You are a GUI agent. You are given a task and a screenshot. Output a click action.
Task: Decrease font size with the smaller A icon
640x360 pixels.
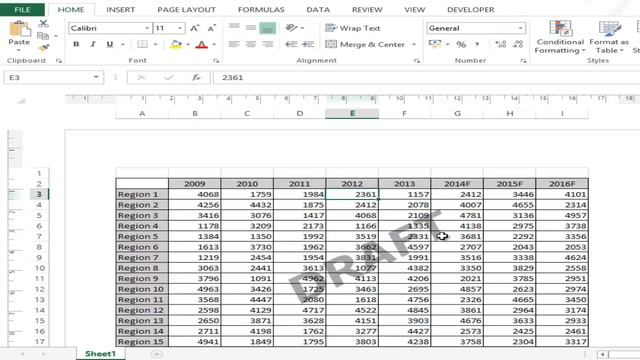coord(211,28)
